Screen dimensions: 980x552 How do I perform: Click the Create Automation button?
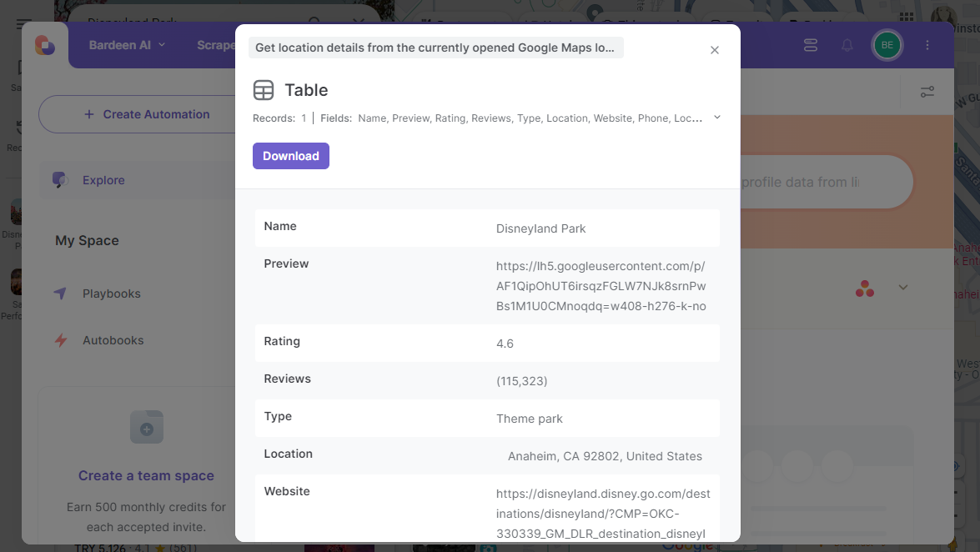(x=147, y=114)
